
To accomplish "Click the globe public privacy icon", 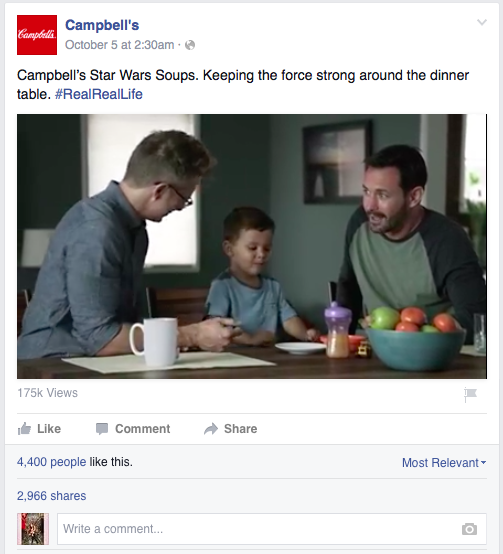I will point(190,45).
